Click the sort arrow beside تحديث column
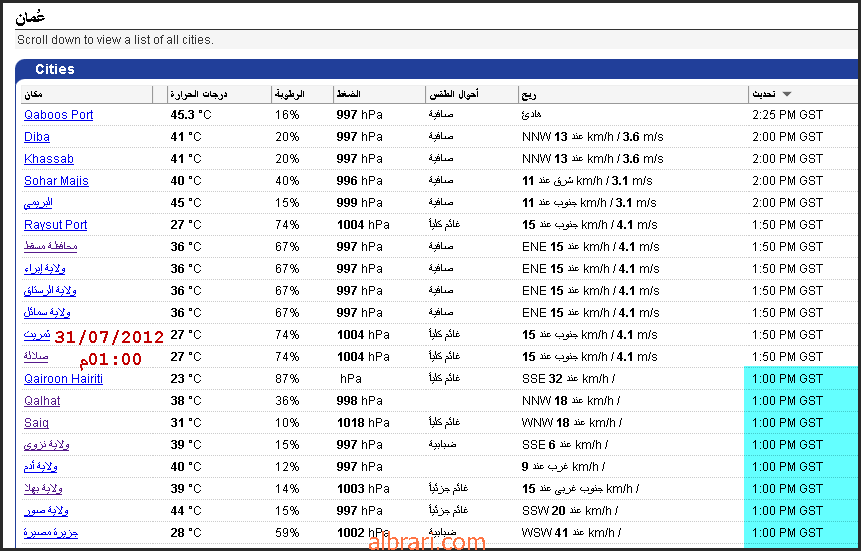This screenshot has width=861, height=551. tap(786, 94)
